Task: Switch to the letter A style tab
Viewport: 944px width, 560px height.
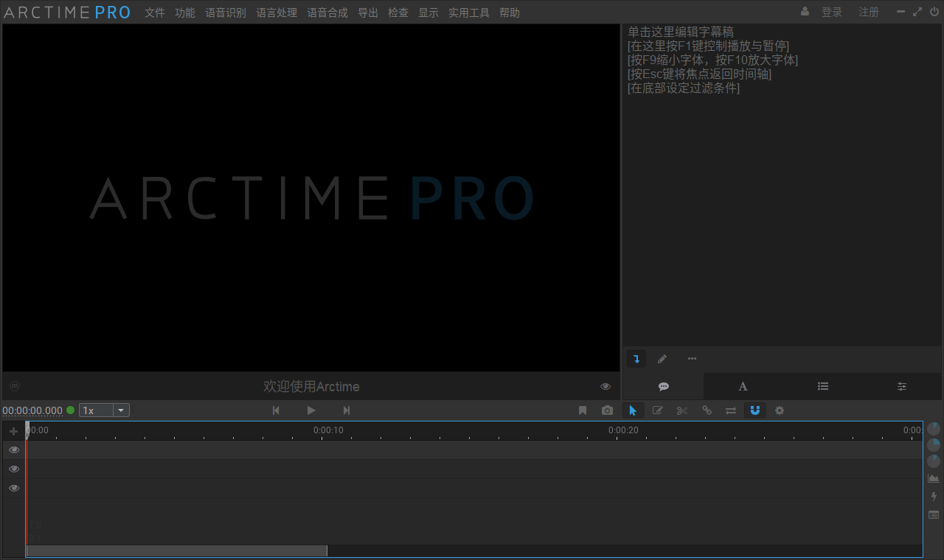Action: pyautogui.click(x=743, y=387)
